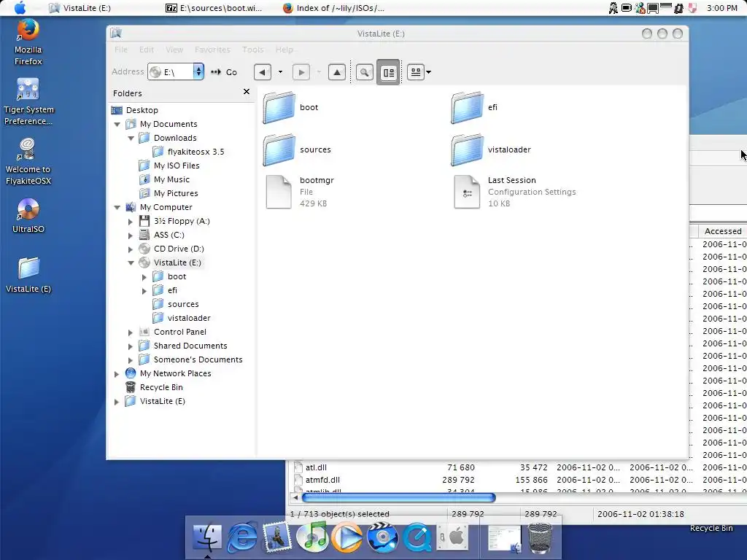Select the efi folder icon in file view
The height and width of the screenshot is (560, 747).
tap(468, 107)
